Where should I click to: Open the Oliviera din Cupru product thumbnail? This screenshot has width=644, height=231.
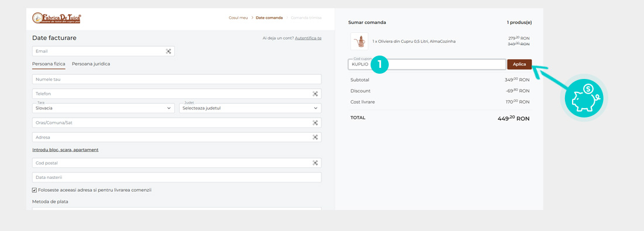point(359,41)
